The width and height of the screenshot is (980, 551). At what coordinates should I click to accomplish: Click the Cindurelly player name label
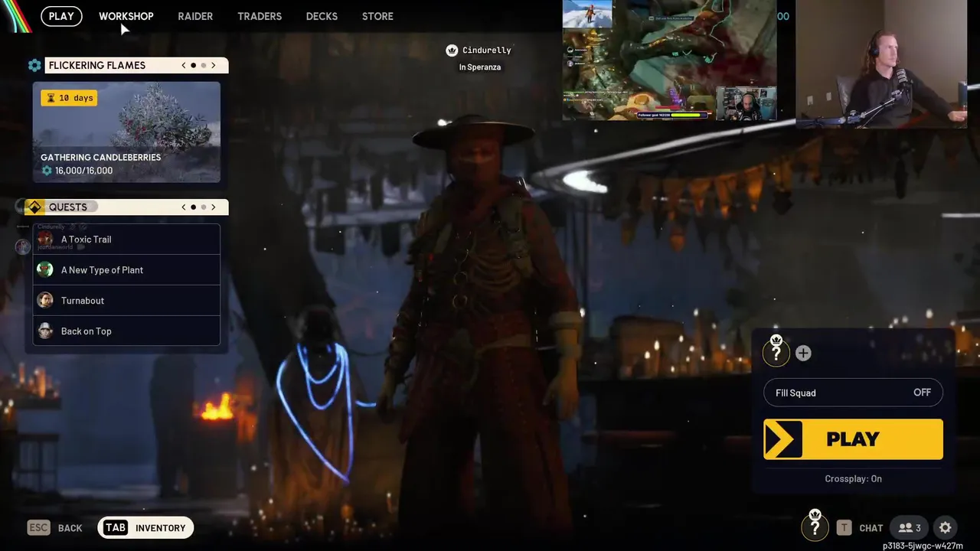(x=487, y=51)
